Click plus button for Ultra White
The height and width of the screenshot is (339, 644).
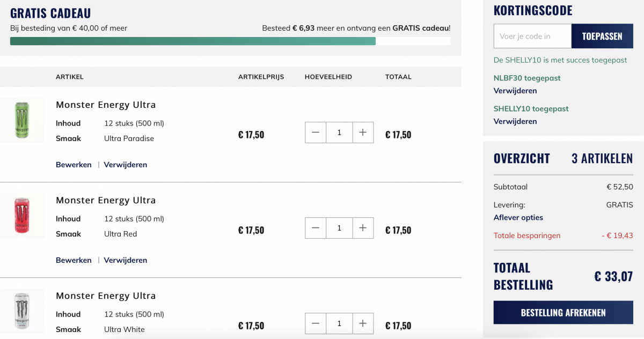[x=363, y=323]
